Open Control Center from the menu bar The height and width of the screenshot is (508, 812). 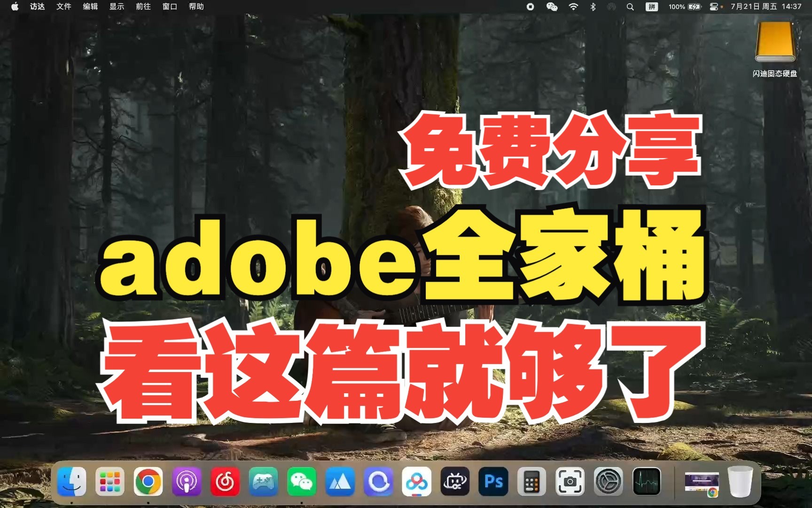point(714,7)
